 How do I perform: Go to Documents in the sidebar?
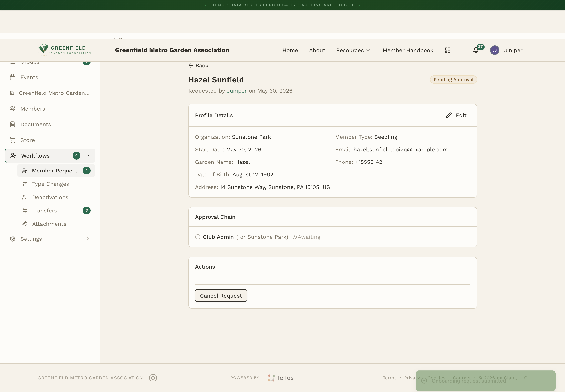(50, 124)
